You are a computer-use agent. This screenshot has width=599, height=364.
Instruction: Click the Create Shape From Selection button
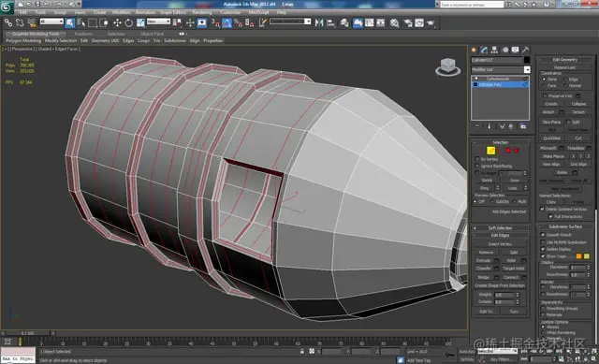tap(500, 285)
